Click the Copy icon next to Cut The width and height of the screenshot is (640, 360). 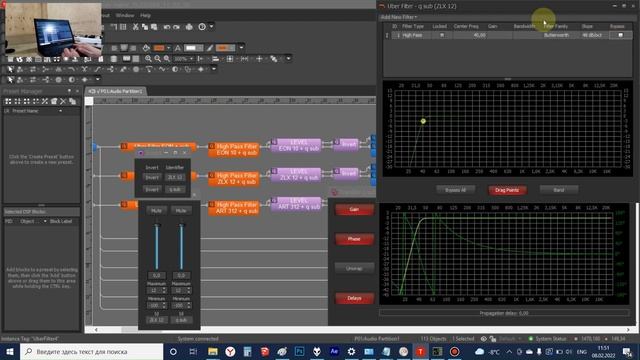tap(144, 27)
